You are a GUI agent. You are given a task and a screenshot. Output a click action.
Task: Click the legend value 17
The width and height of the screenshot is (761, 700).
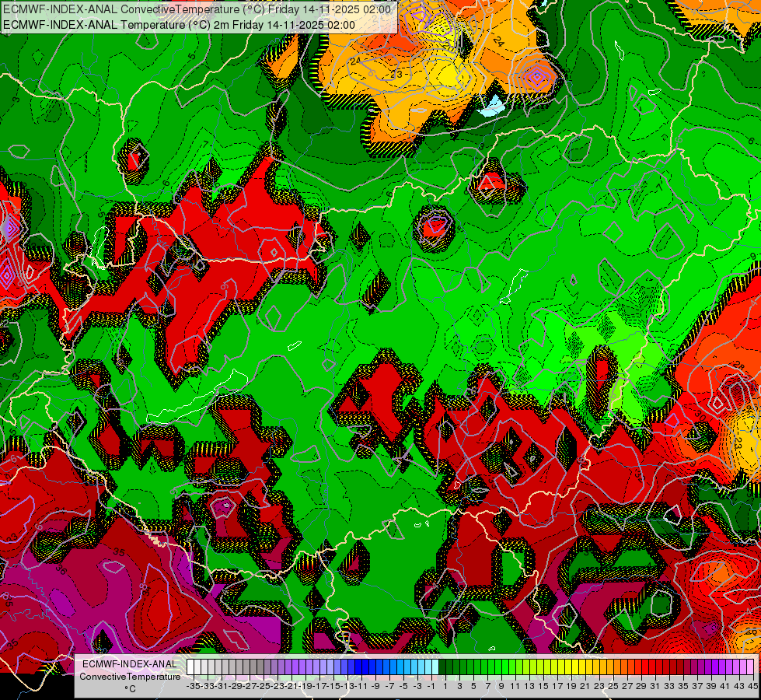[557, 687]
